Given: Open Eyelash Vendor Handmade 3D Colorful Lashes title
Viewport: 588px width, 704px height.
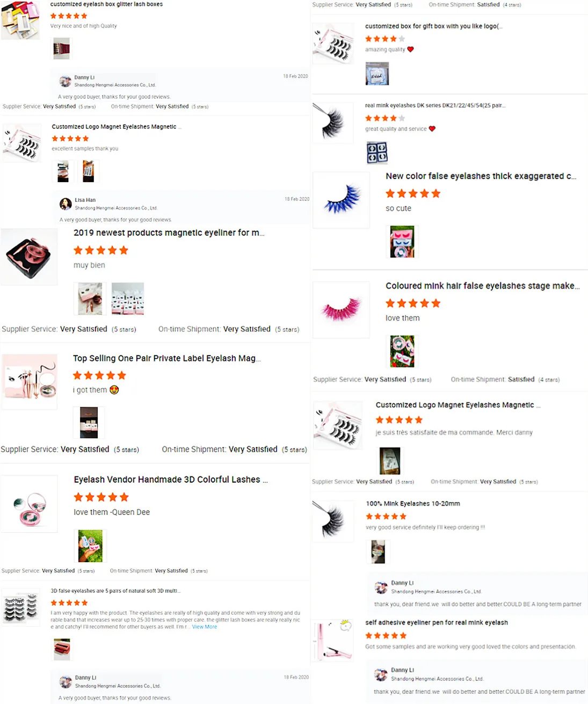Looking at the screenshot, I should click(x=171, y=480).
